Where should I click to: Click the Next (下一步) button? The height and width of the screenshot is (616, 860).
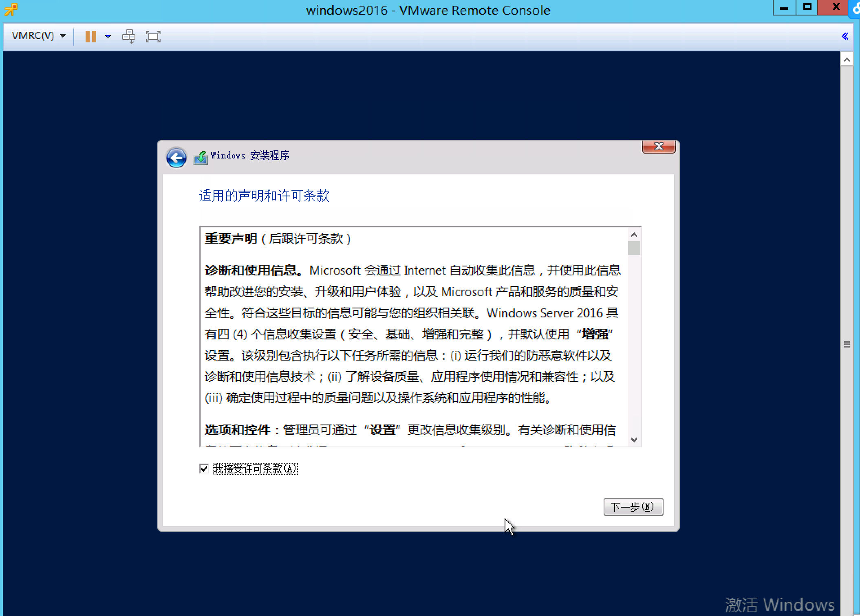[x=633, y=507]
